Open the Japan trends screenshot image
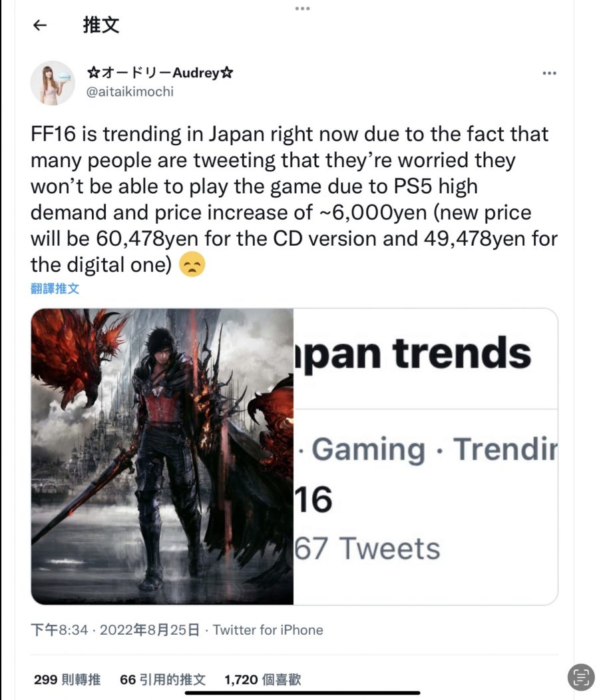Viewport: 599px width, 700px height. pos(425,456)
